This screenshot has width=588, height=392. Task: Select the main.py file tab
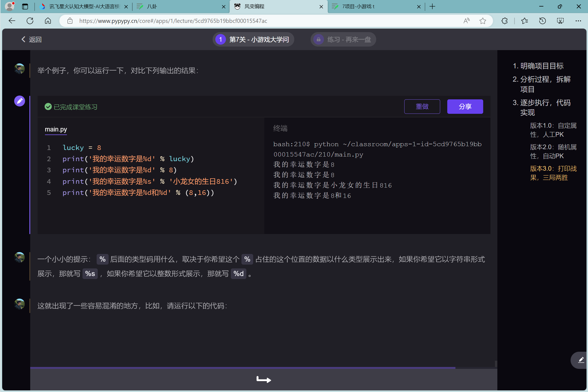(56, 130)
